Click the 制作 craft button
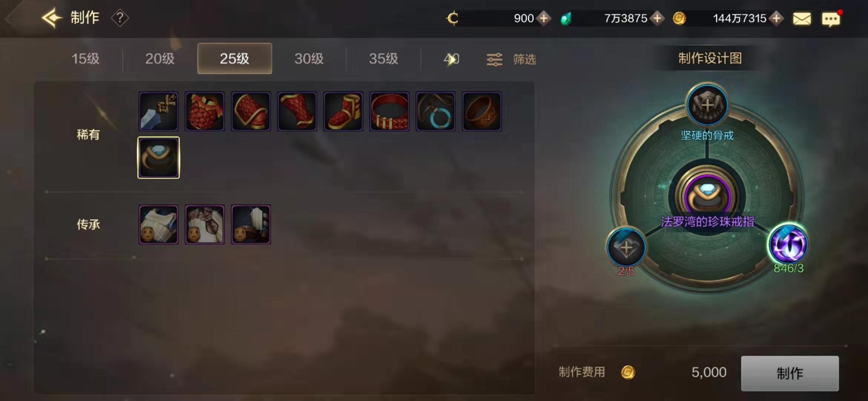Viewport: 868px width, 401px height. tap(790, 373)
